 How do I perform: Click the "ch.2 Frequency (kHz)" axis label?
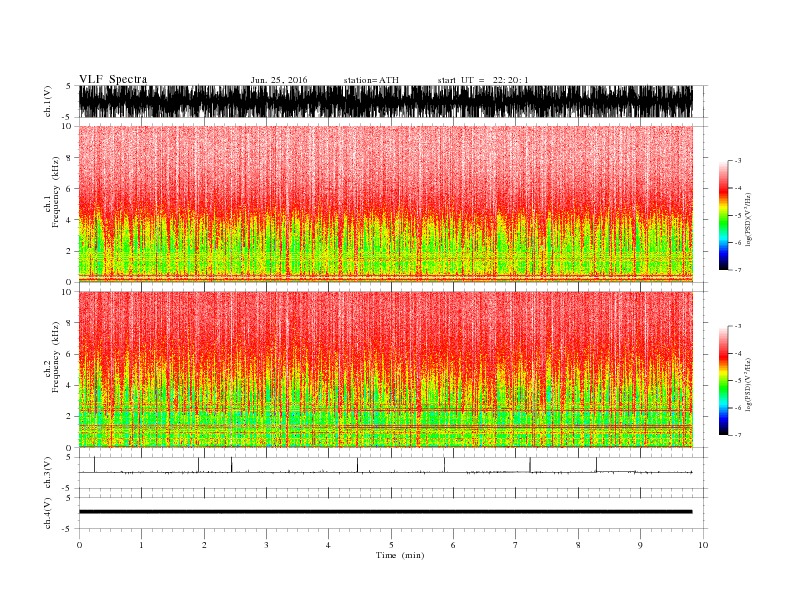click(52, 357)
